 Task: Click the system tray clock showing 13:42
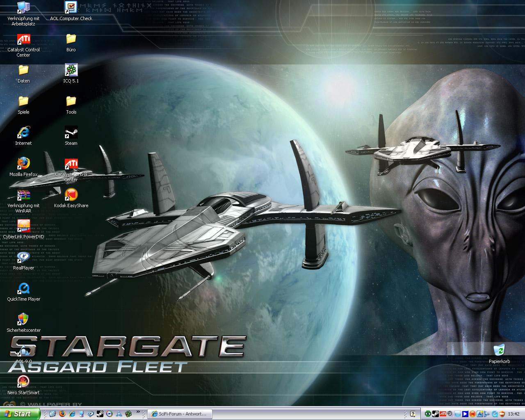click(514, 414)
